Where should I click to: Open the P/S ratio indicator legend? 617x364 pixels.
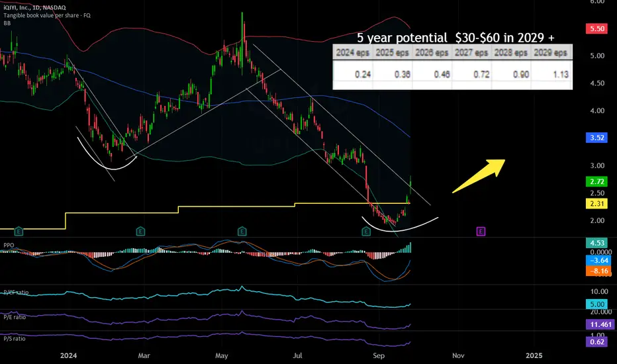(x=15, y=338)
